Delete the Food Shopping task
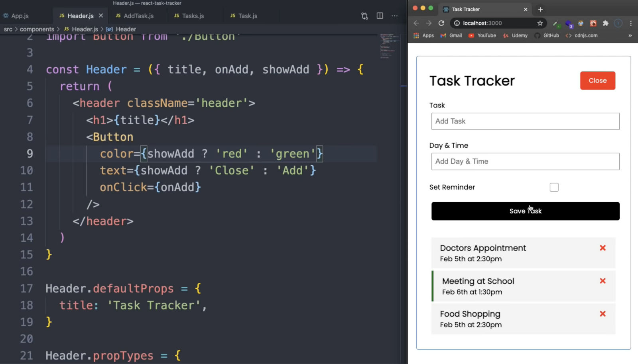Viewport: 638px width, 364px height. 603,314
